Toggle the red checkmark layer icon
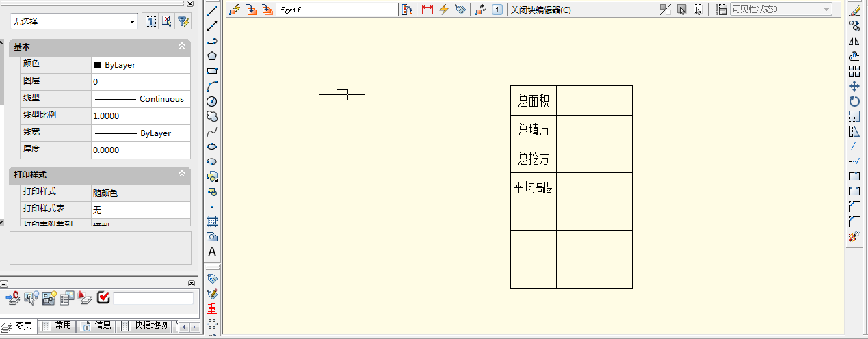 pyautogui.click(x=103, y=297)
